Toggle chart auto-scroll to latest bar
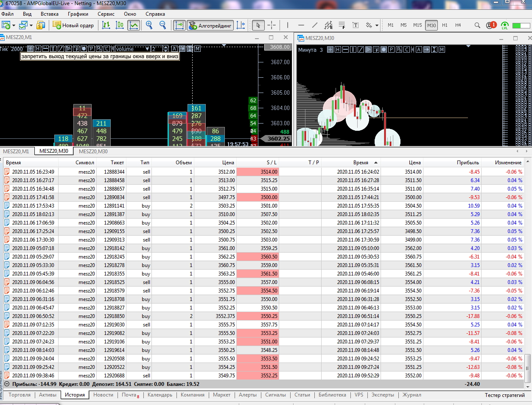This screenshot has width=532, height=405. [x=180, y=25]
